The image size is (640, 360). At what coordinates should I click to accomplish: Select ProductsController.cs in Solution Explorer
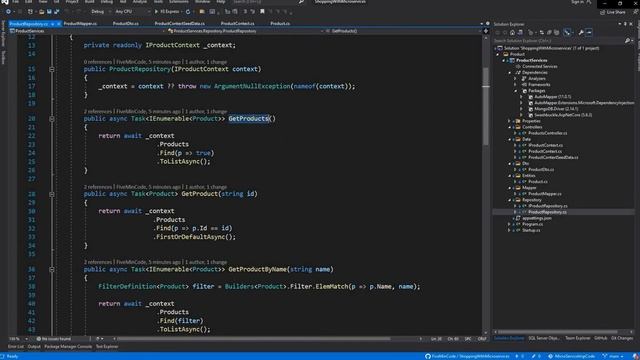(x=547, y=133)
